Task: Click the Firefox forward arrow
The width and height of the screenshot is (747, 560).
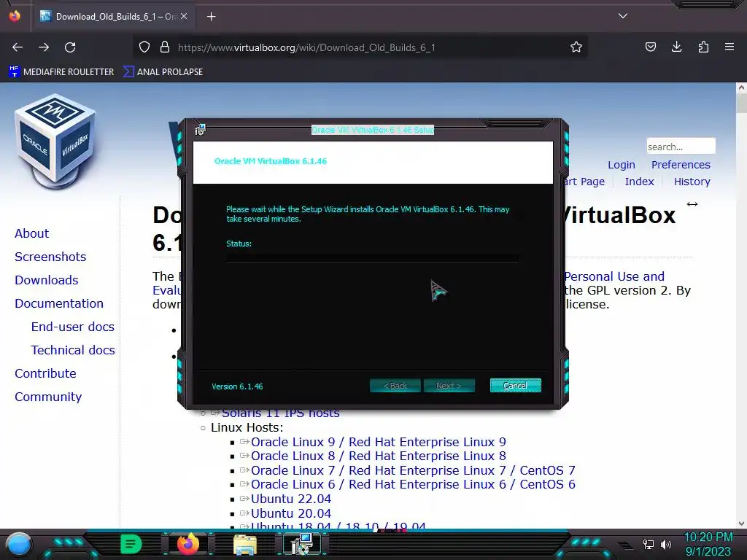Action: 44,47
